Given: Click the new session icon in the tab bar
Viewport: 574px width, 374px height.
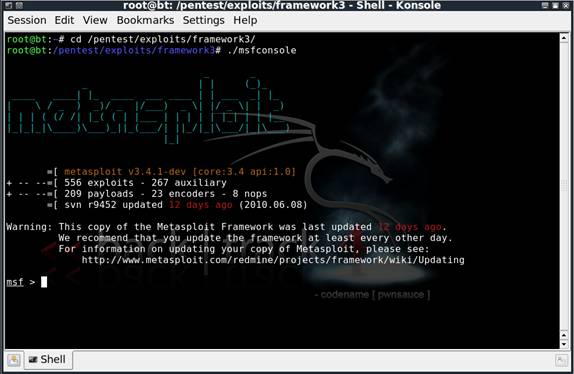Looking at the screenshot, I should coord(14,360).
